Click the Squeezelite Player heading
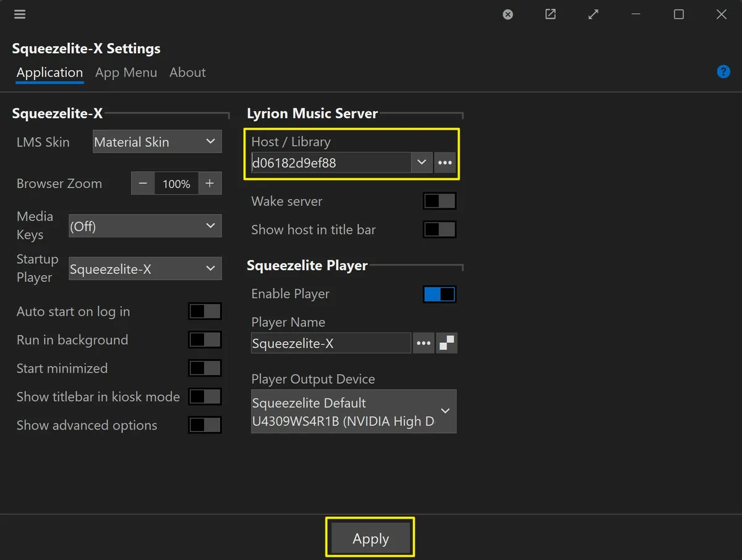The width and height of the screenshot is (742, 560). [307, 266]
